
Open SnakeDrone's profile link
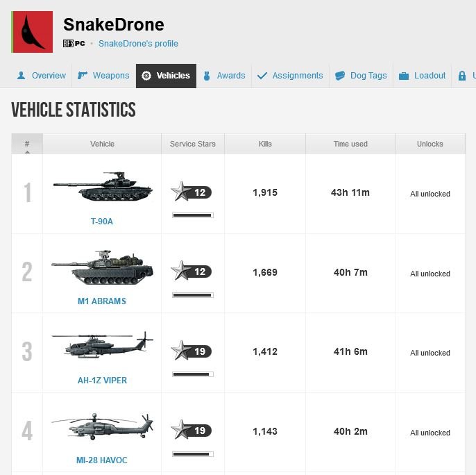coord(138,44)
